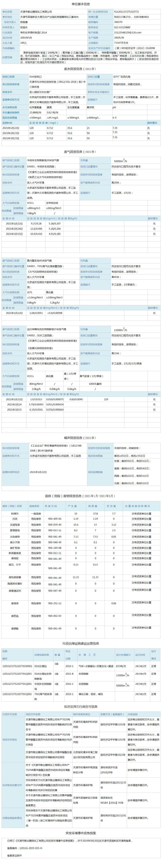Click industry value 有机化学原料制造C2614
Image resolution: width=162 pixels, height=868 pixels.
(34, 32)
